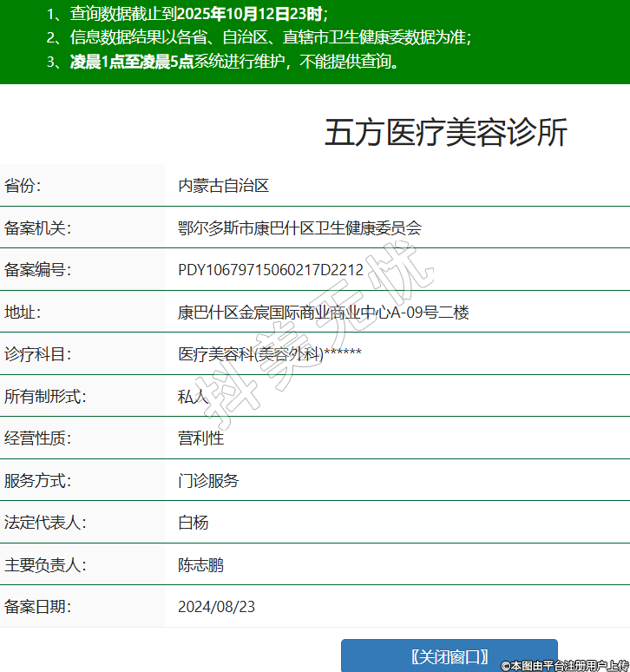Click the value 医疗美容科(美容外科)******

269,354
